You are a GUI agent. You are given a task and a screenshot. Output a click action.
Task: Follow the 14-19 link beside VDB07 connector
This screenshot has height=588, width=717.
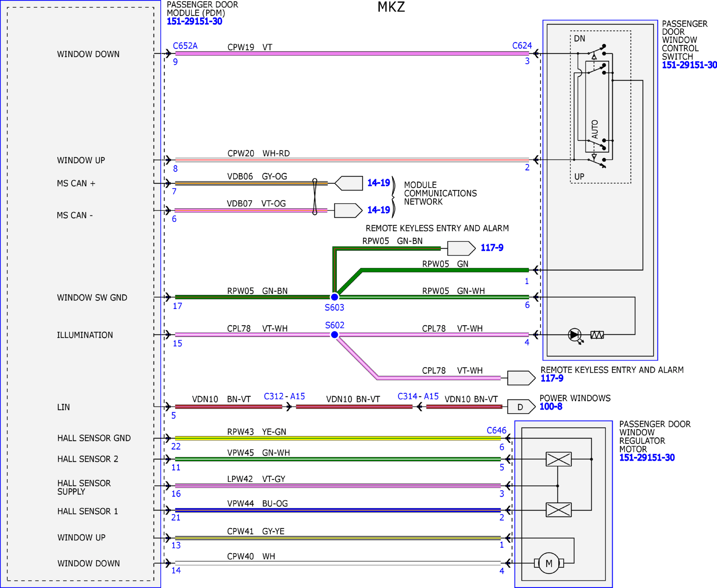[x=379, y=210]
